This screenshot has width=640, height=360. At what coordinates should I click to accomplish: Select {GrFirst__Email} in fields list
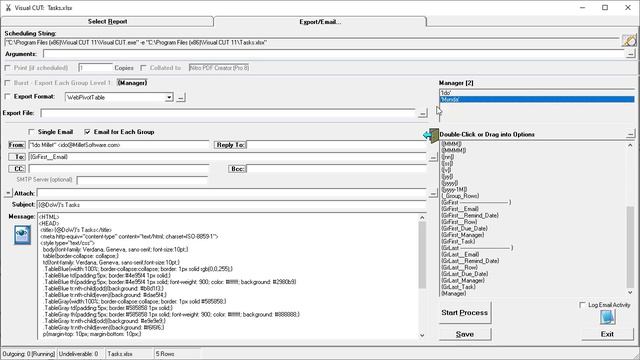(x=460, y=209)
